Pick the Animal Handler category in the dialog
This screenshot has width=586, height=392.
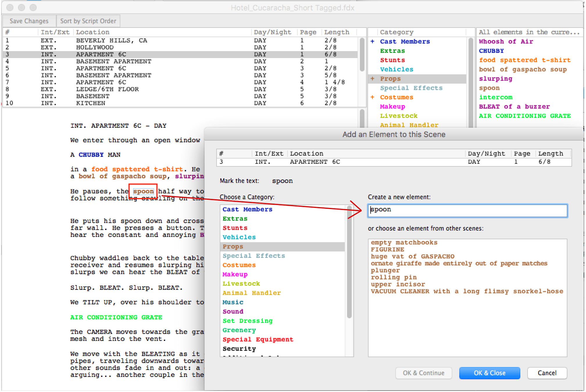pyautogui.click(x=251, y=293)
